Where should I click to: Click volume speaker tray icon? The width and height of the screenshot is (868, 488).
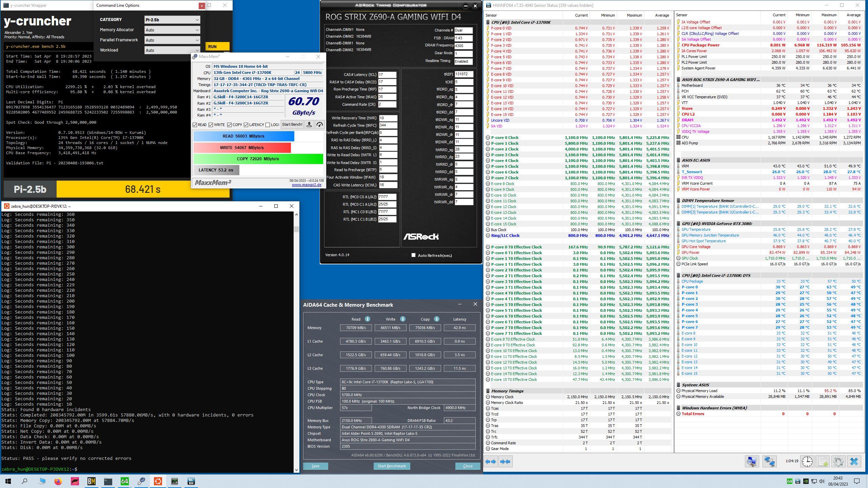click(822, 481)
